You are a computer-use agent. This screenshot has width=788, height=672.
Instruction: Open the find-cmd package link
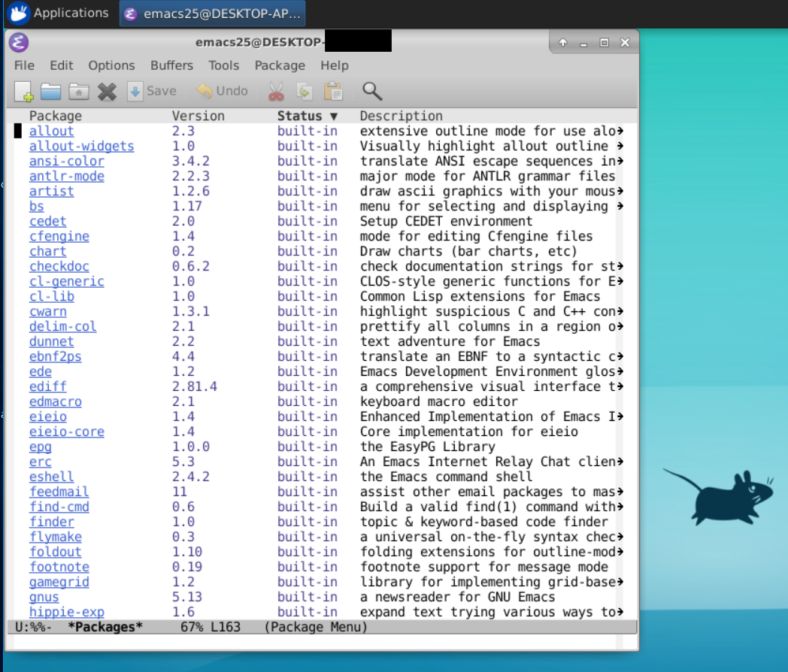tap(59, 507)
